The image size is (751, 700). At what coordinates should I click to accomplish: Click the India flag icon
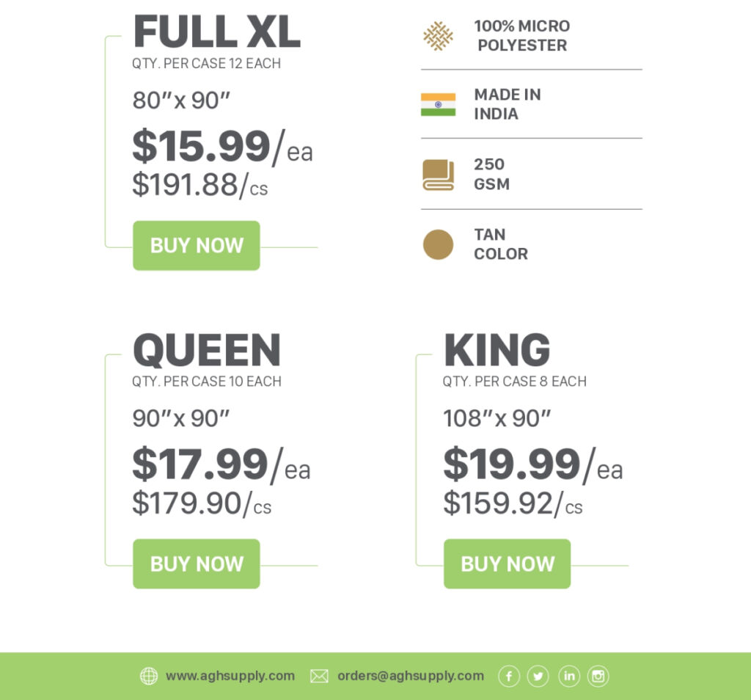click(x=438, y=104)
